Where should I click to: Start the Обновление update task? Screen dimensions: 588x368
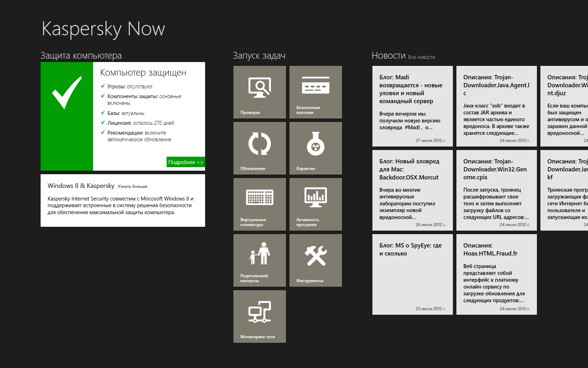(259, 148)
